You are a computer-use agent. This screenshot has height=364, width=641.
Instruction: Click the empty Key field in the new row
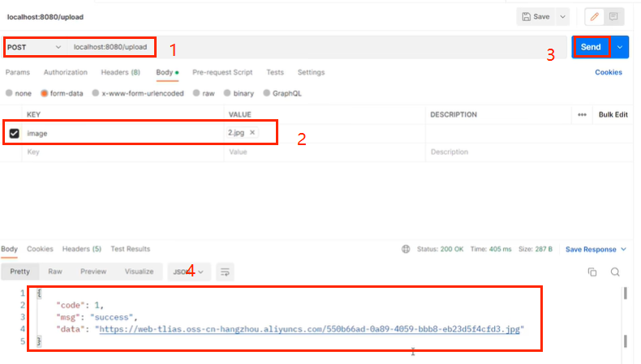(x=123, y=152)
